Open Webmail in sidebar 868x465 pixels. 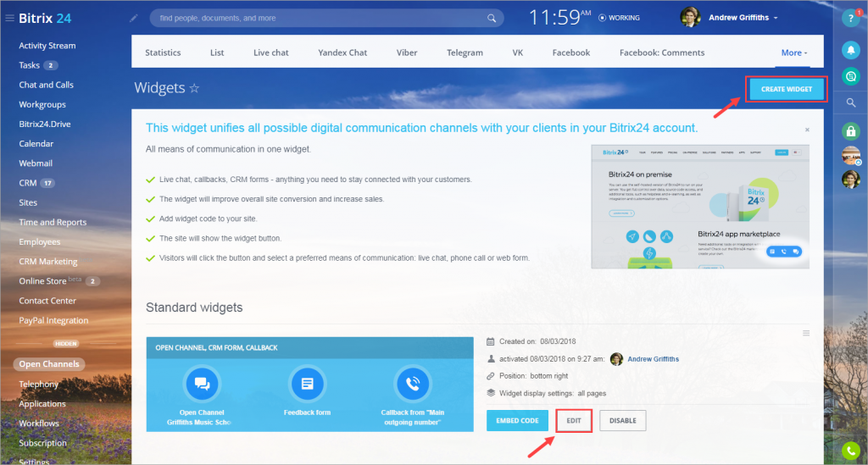36,163
